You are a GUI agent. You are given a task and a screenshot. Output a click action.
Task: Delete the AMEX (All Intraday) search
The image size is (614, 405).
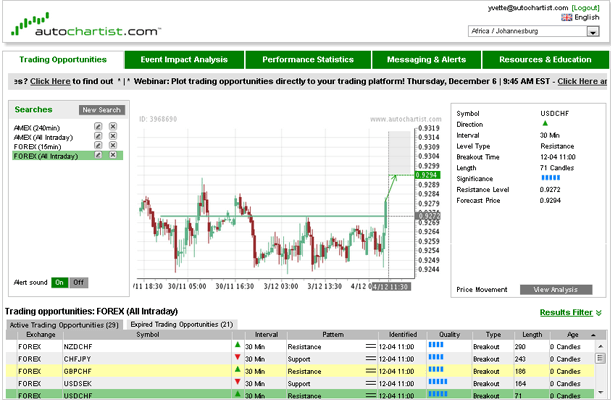coord(113,137)
